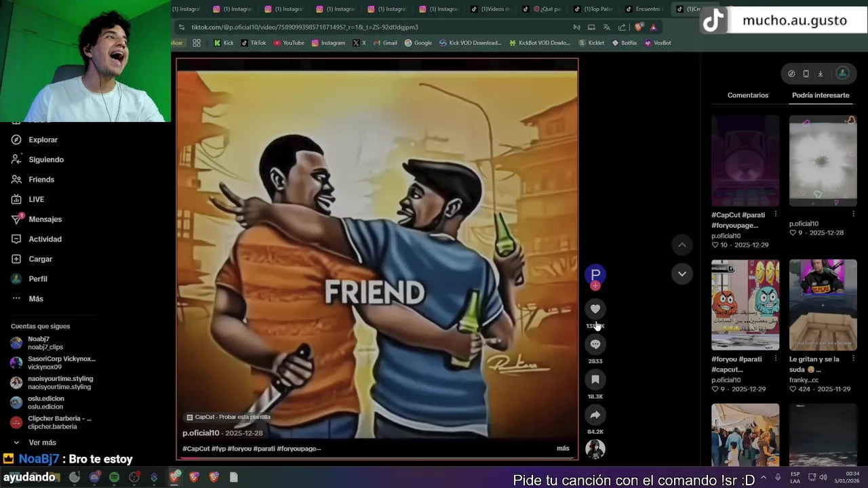This screenshot has width=868, height=488.
Task: Show hidden system tray icons chevron
Action: (764, 477)
